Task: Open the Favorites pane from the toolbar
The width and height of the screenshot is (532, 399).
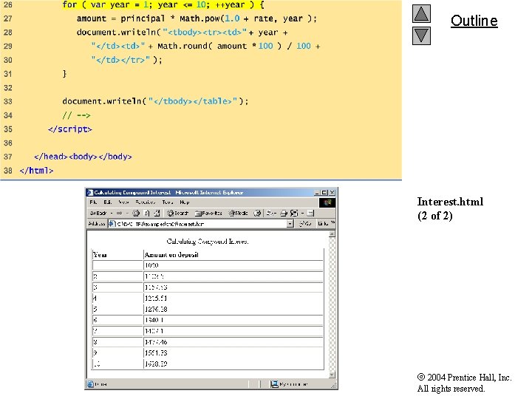Action: tap(208, 213)
